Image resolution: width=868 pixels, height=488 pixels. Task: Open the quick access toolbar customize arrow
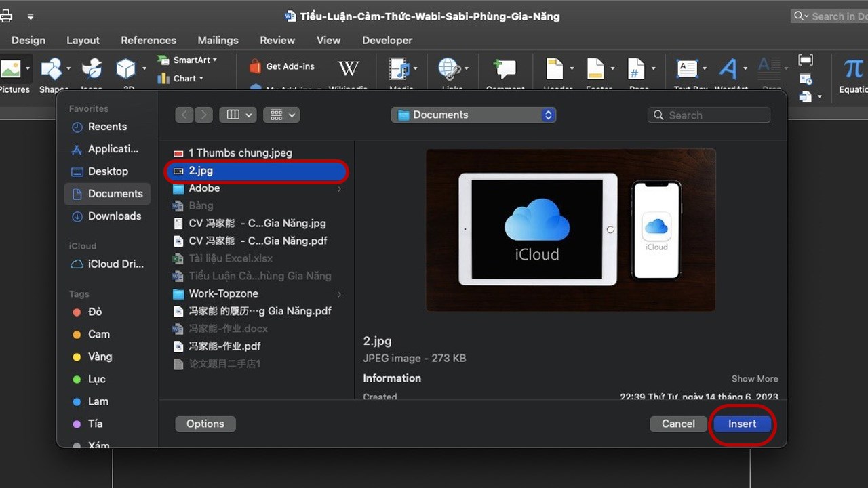31,16
